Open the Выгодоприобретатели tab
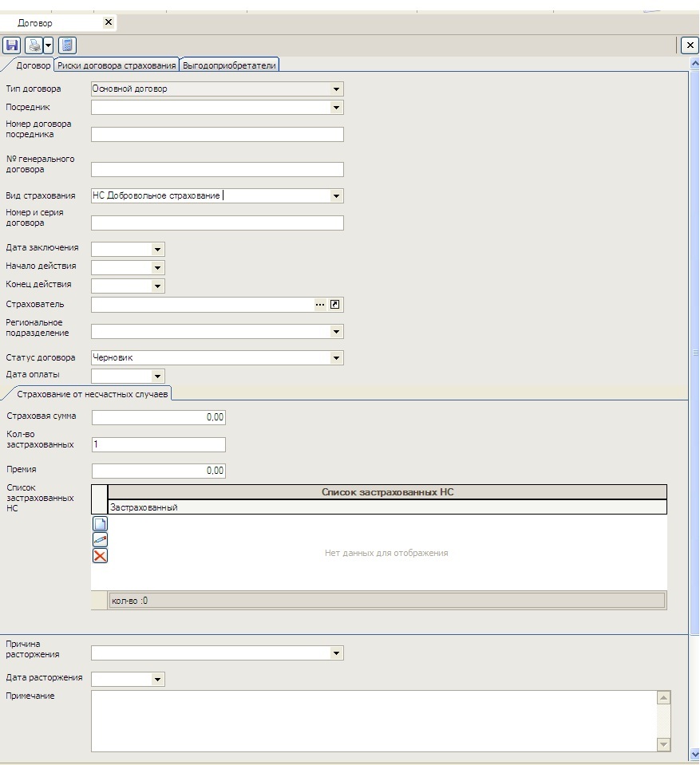The height and width of the screenshot is (765, 700). [x=229, y=65]
